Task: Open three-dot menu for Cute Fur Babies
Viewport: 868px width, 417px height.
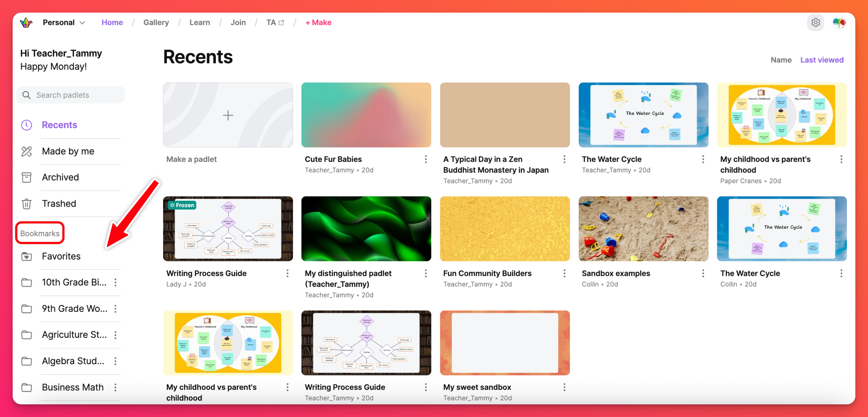Action: coord(426,159)
